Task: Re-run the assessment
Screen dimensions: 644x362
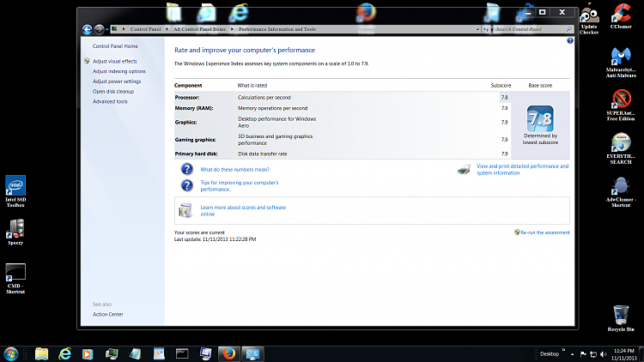Action: click(545, 232)
